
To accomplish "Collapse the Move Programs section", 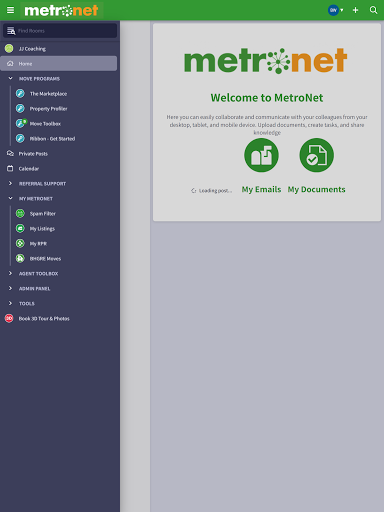I will point(10,78).
